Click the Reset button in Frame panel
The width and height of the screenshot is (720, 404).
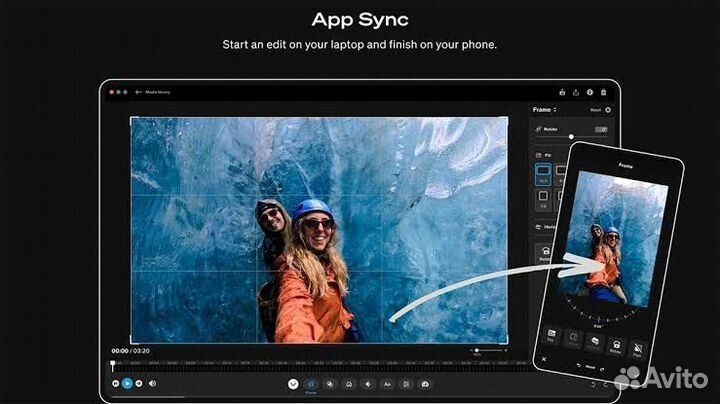coord(595,109)
